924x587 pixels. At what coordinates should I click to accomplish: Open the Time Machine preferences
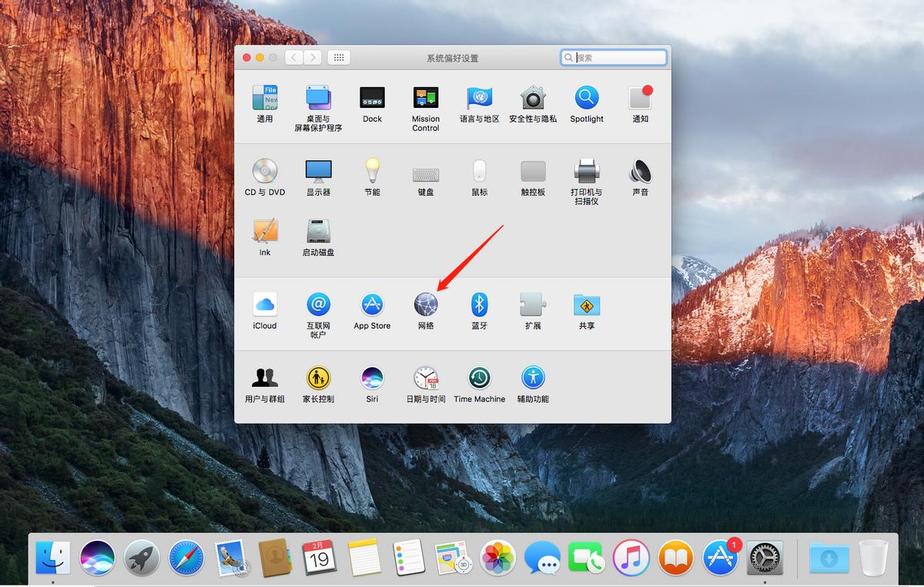click(x=479, y=378)
